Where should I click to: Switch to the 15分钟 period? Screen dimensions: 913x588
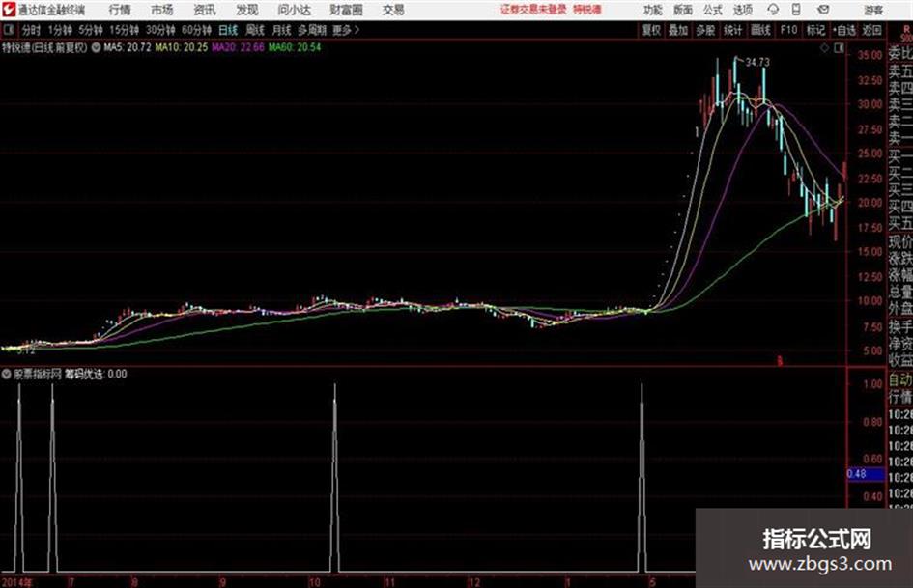(124, 30)
